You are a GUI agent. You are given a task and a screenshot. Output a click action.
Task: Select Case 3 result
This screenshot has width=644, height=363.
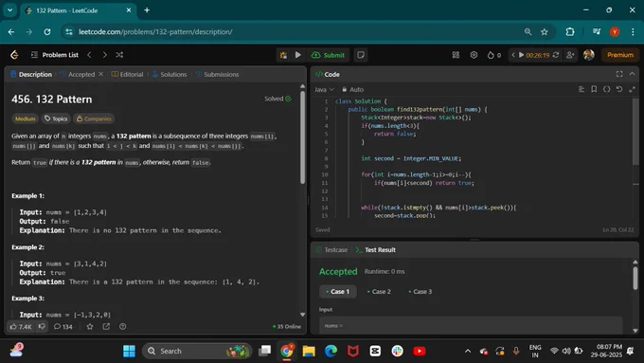click(x=420, y=292)
